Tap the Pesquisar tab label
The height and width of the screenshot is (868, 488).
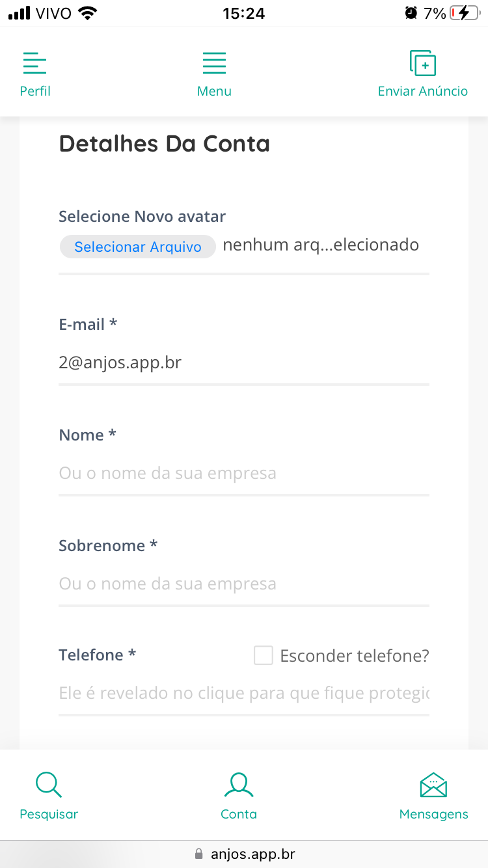(49, 814)
